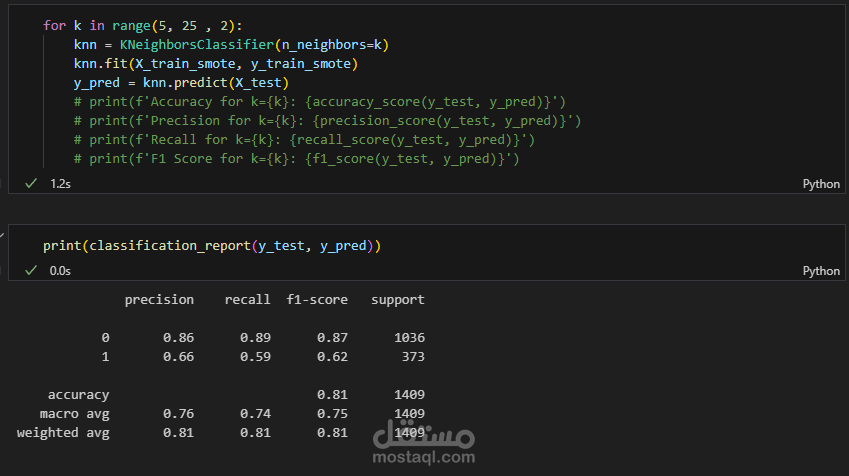Click the 1.2s execution time text

tap(60, 184)
